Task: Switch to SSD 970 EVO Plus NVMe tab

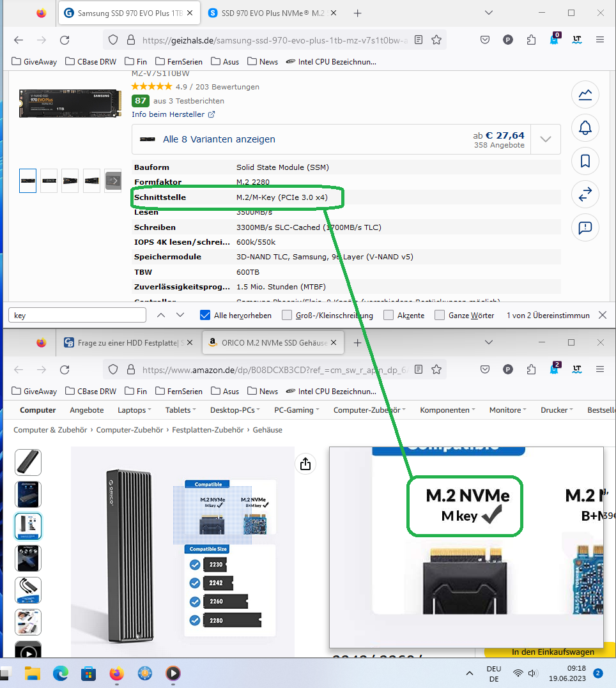Action: tap(273, 13)
